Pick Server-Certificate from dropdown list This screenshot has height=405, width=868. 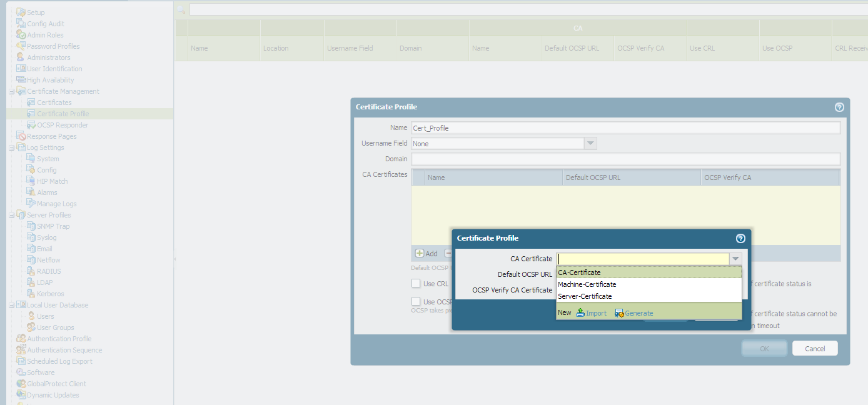(585, 296)
